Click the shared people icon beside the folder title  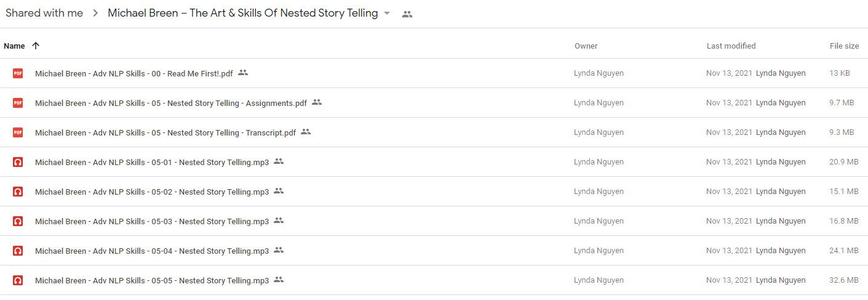tap(407, 14)
